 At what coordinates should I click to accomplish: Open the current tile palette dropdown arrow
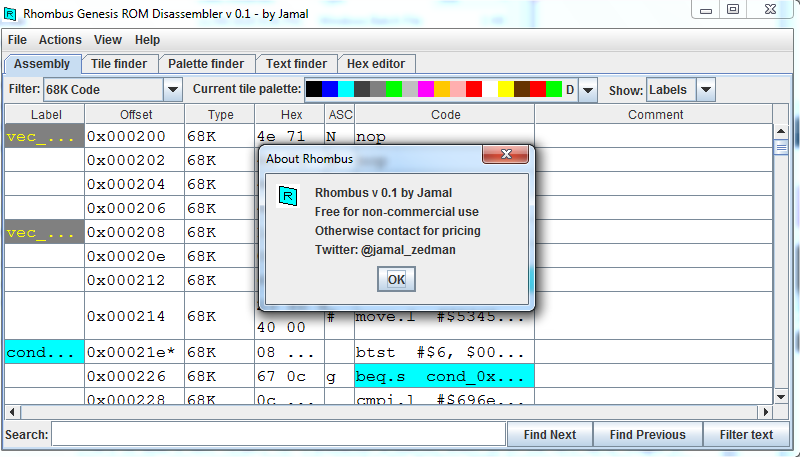(x=587, y=90)
